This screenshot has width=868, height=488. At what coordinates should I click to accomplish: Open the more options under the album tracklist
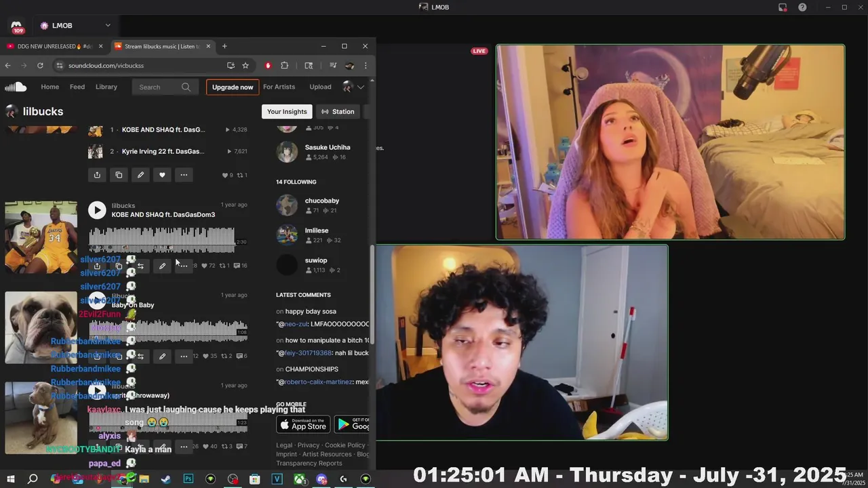tap(184, 175)
